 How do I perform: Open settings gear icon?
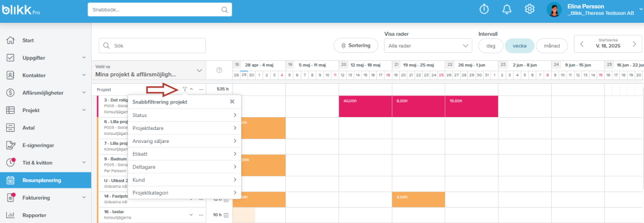click(530, 9)
